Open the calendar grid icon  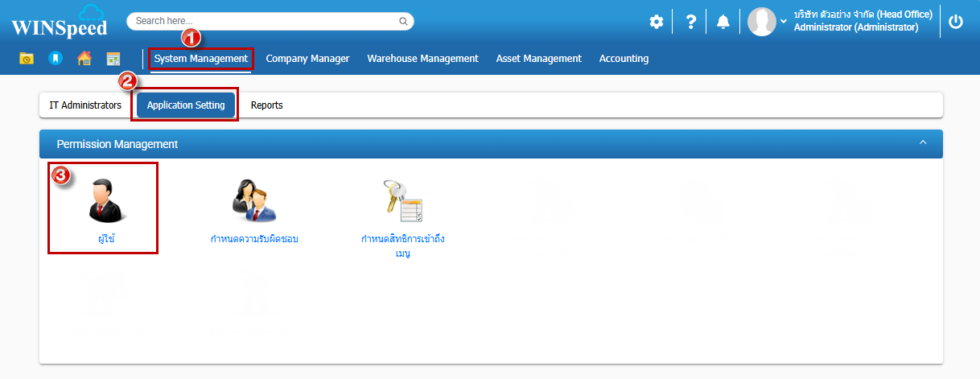[x=113, y=59]
